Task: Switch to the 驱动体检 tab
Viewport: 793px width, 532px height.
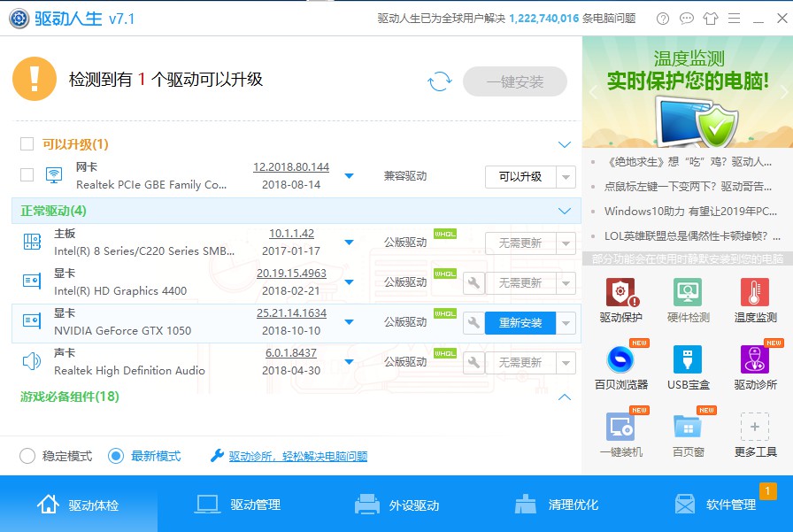Action: click(x=79, y=505)
